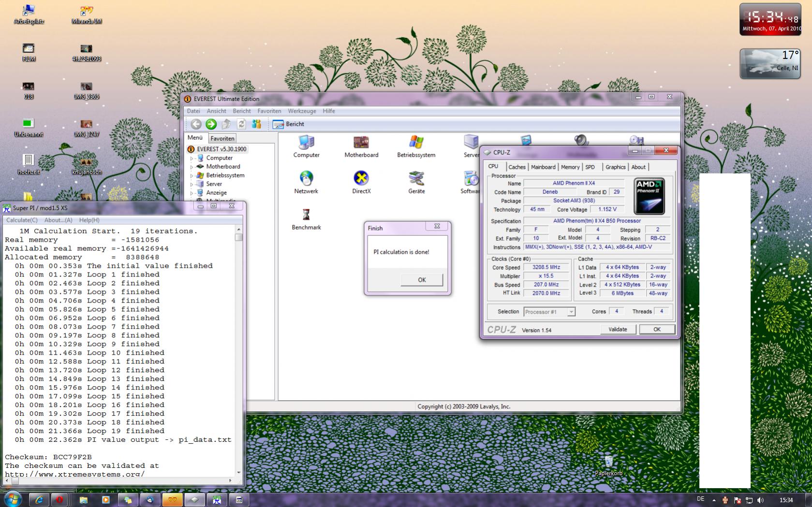Viewport: 812px width, 507px height.
Task: Open the FILM desktop icon
Action: [29, 52]
